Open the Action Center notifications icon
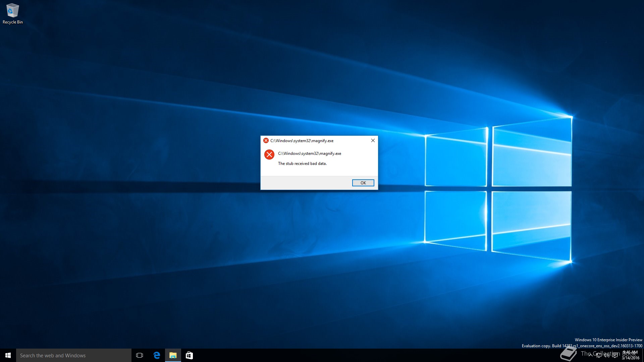The height and width of the screenshot is (362, 644). (x=615, y=355)
